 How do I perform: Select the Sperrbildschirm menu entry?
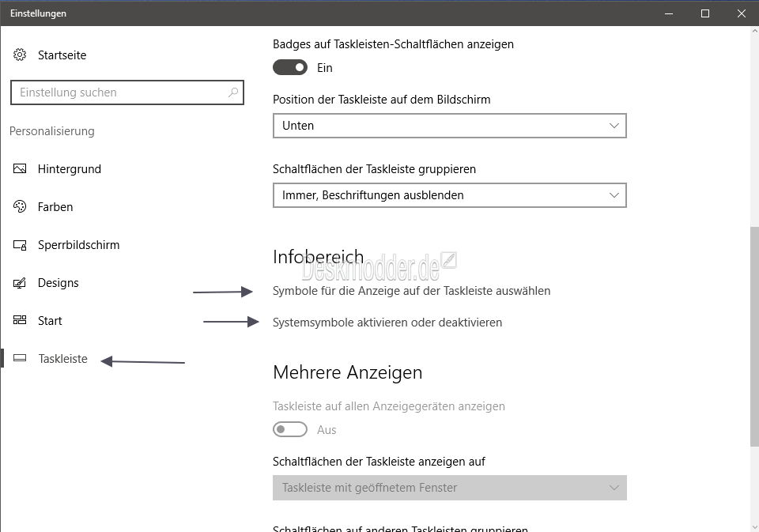click(78, 245)
